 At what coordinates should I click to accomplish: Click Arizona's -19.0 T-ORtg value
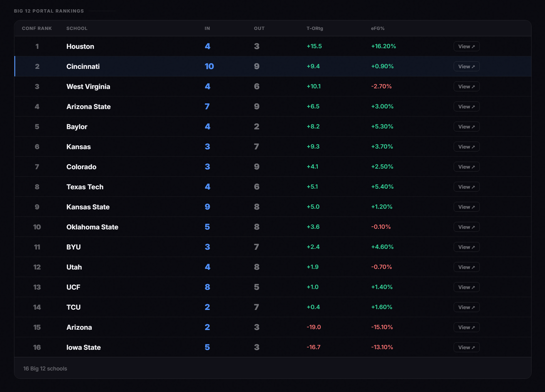pyautogui.click(x=314, y=327)
